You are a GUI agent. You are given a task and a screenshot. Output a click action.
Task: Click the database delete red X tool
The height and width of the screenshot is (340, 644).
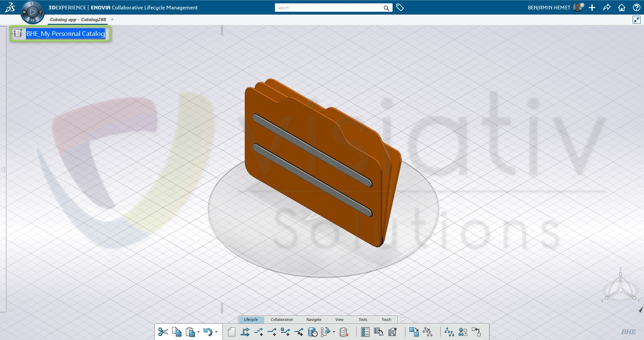pos(344,332)
